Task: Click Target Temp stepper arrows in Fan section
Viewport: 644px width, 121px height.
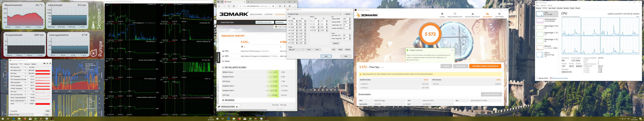Action: [350, 25]
